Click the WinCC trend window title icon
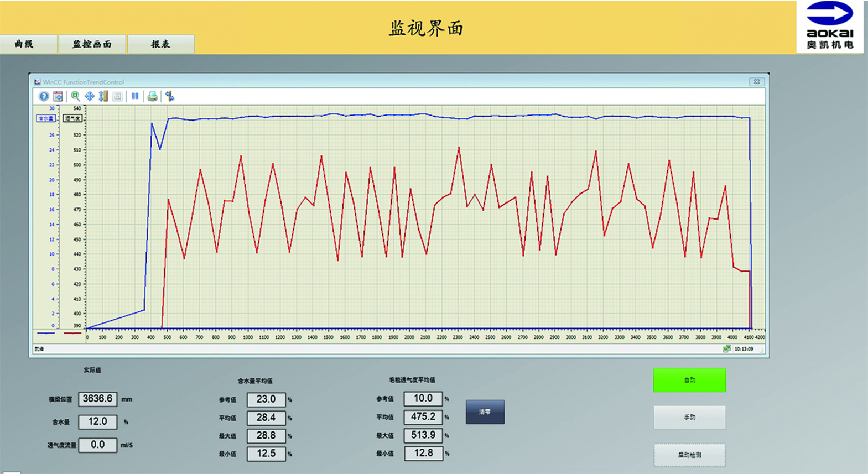Screen dimensions: 868x474 [38, 82]
